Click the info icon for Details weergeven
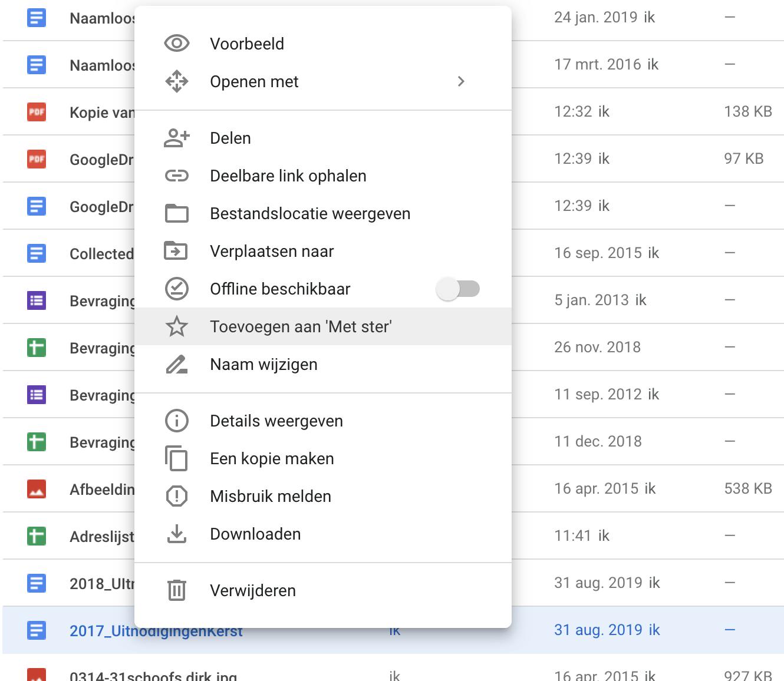This screenshot has height=681, width=784. click(176, 421)
